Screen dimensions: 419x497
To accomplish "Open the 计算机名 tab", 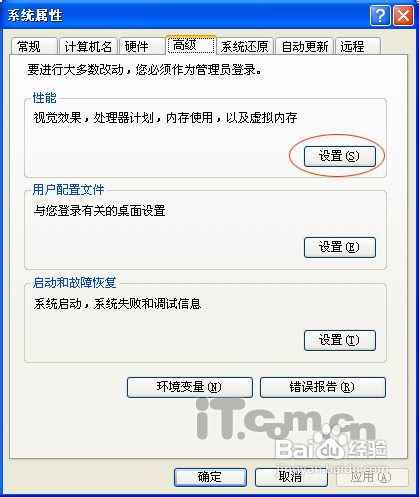I will [88, 46].
